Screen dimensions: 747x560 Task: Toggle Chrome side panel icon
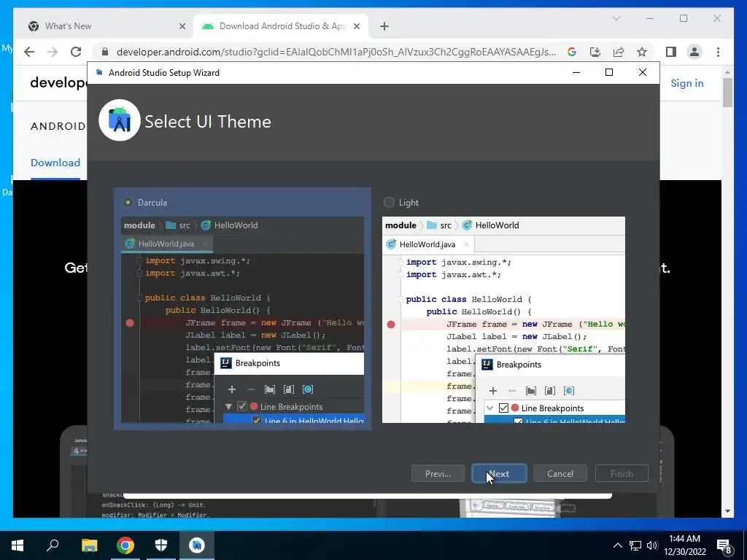point(671,52)
